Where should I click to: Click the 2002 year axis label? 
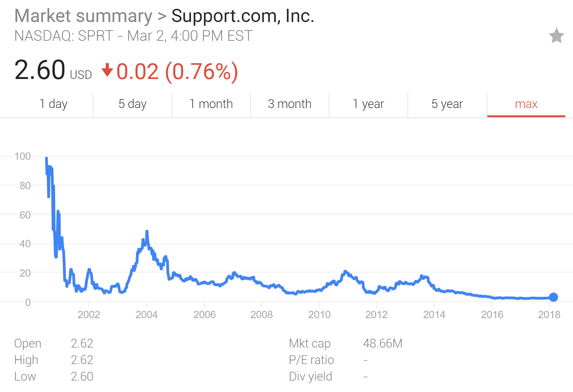(89, 314)
